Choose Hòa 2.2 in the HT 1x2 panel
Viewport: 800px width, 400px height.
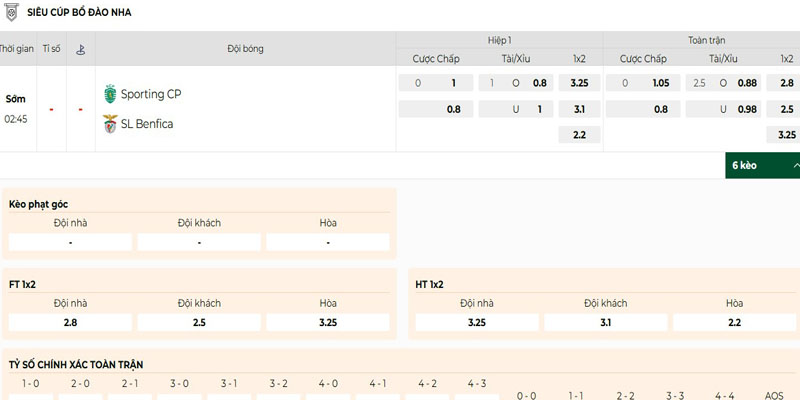click(734, 323)
